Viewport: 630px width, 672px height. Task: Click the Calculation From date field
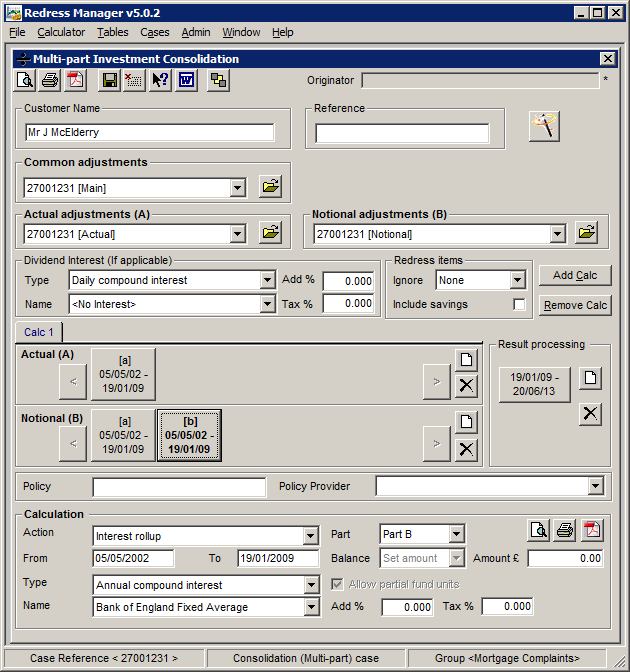coord(133,558)
